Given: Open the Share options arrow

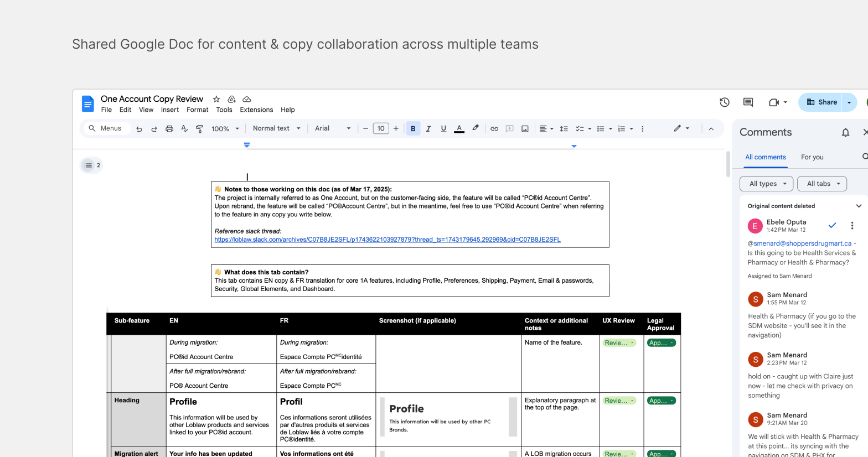Looking at the screenshot, I should click(x=849, y=102).
